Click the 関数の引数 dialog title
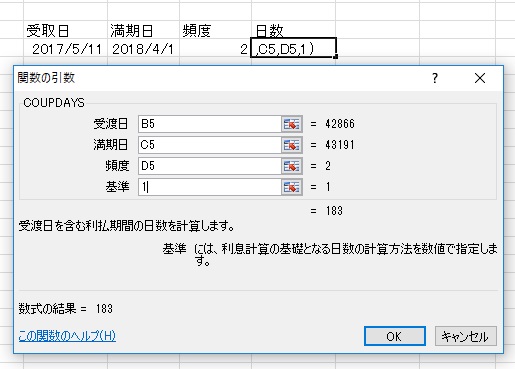Viewport: 515px width, 369px height. [x=46, y=78]
